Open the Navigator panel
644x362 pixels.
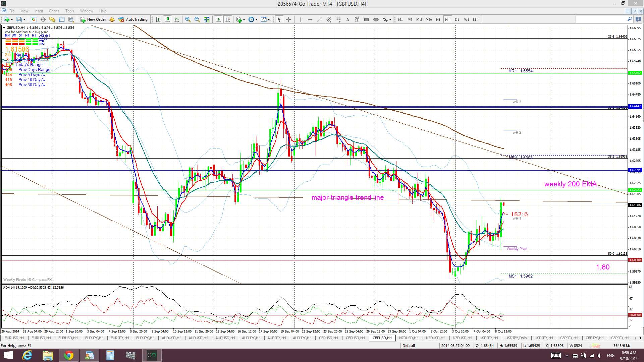click(x=52, y=19)
